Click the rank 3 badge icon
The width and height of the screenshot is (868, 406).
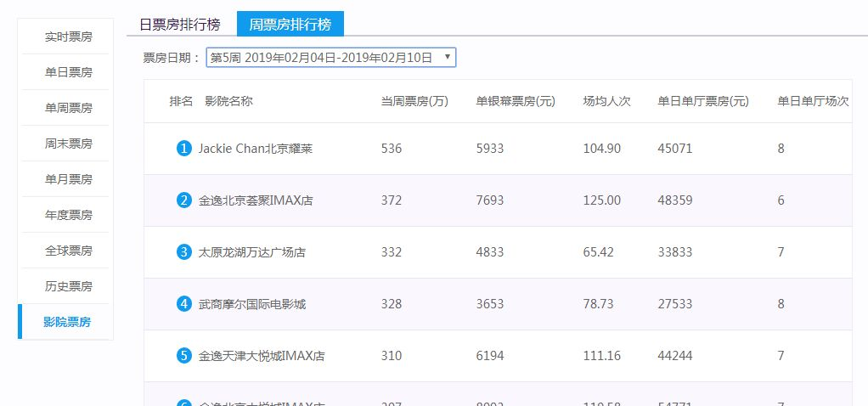pos(183,252)
